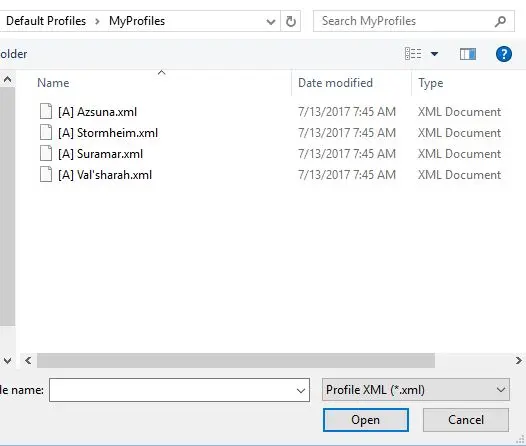Expand the address bar history dropdown

coord(270,22)
